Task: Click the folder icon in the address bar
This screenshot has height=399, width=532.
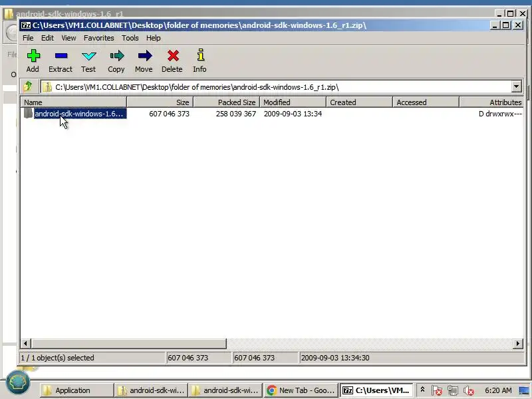Action: tap(47, 87)
